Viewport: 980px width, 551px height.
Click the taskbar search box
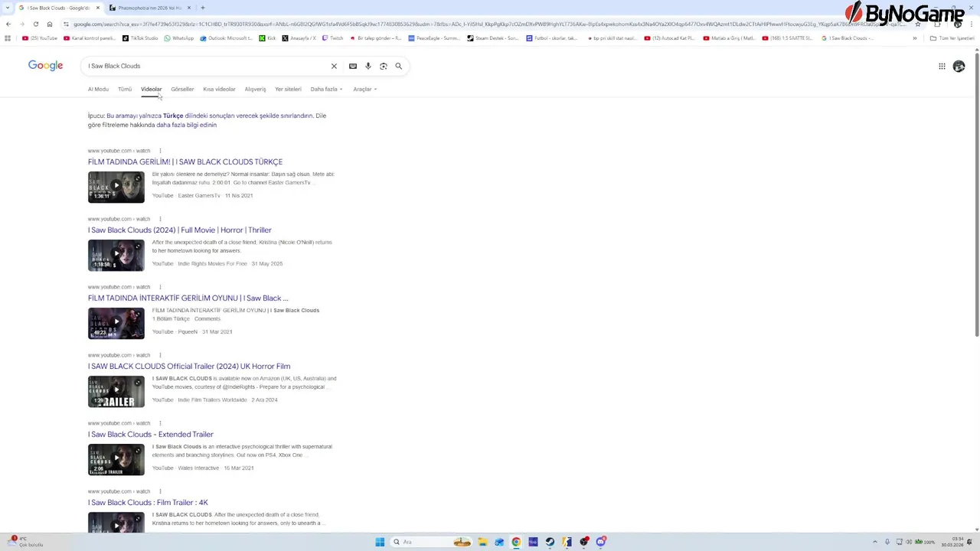coord(432,542)
